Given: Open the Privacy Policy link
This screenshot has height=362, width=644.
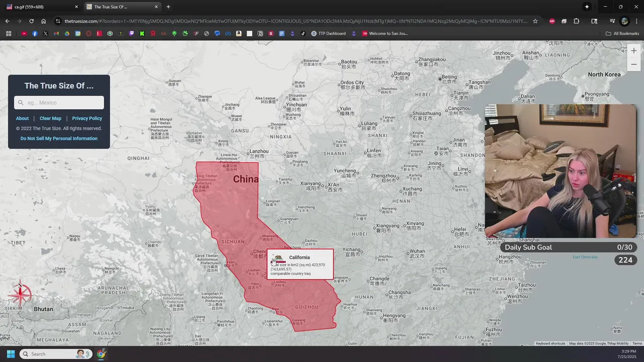Looking at the screenshot, I should click(87, 118).
